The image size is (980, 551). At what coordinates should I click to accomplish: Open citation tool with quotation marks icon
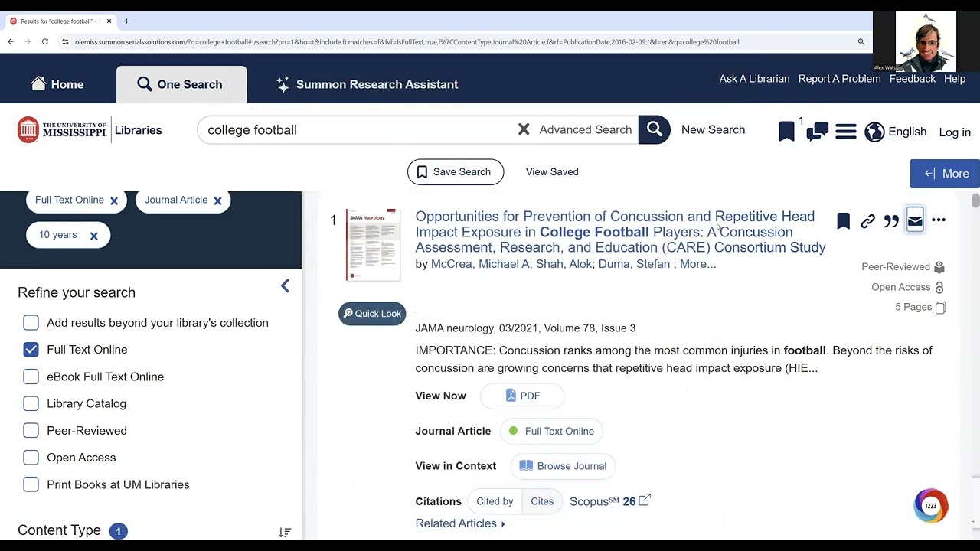891,221
